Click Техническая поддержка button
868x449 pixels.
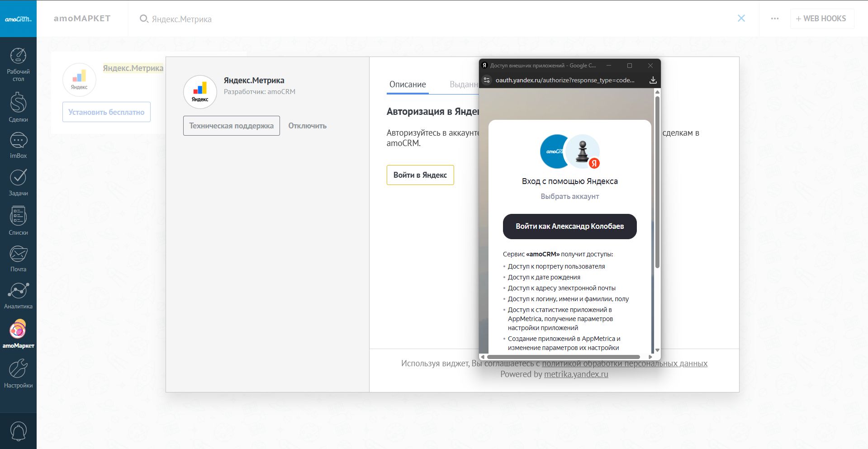point(231,126)
